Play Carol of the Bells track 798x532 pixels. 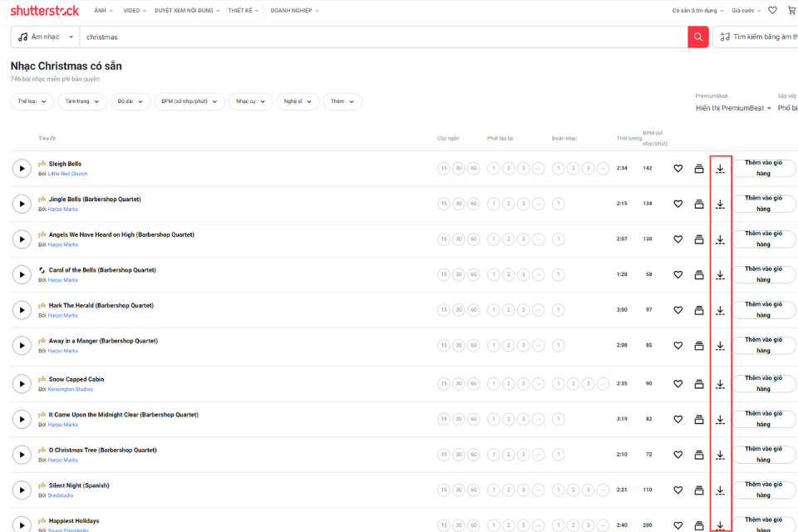point(22,275)
